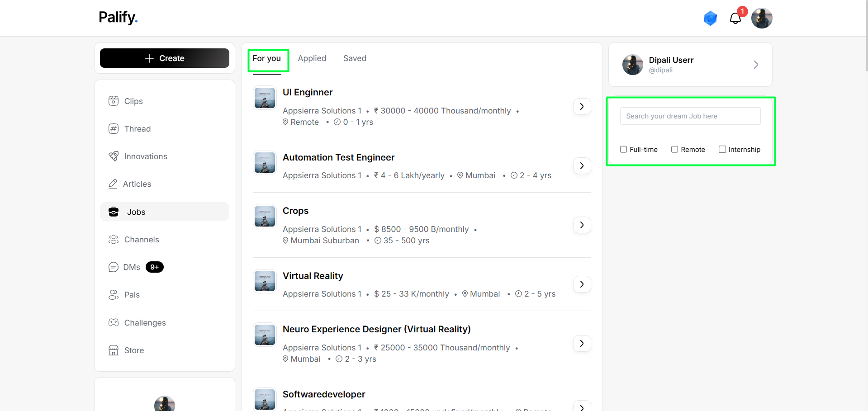This screenshot has width=868, height=411.
Task: Click the Create button
Action: pos(165,58)
